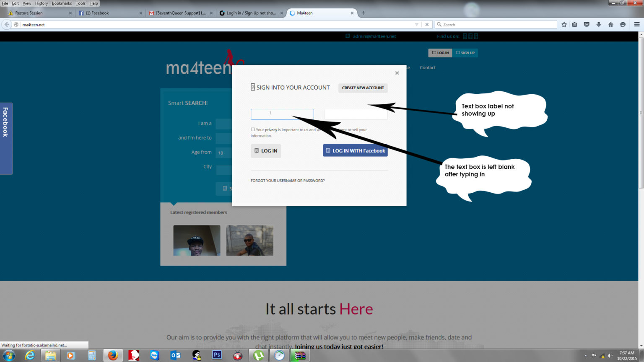Open member photo of man sitting outside
This screenshot has width=644, height=362.
[x=250, y=240]
